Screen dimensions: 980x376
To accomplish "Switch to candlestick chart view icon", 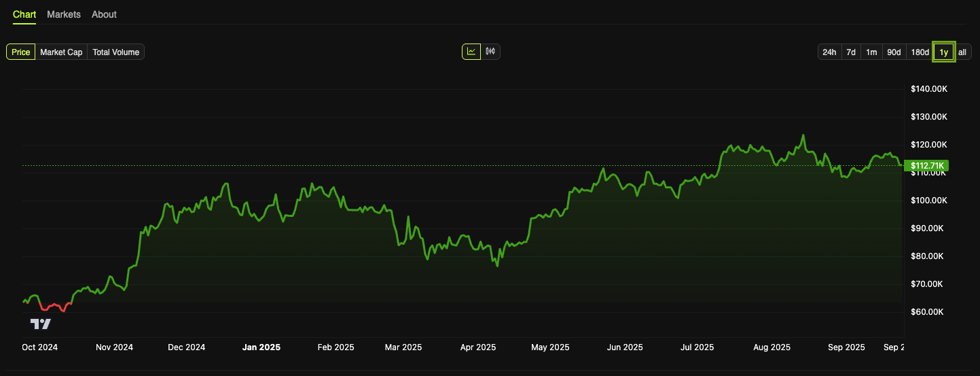I will point(491,52).
